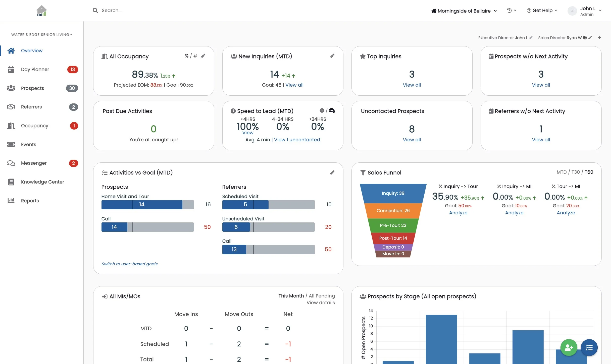611x364 pixels.
Task: Edit the Activities vs Goal widget
Action: point(332,173)
